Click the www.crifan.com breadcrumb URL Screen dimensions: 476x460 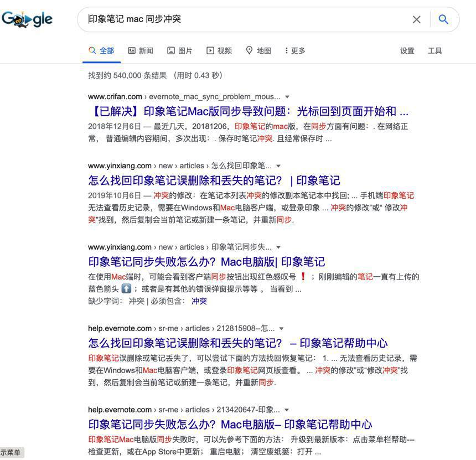click(x=184, y=96)
